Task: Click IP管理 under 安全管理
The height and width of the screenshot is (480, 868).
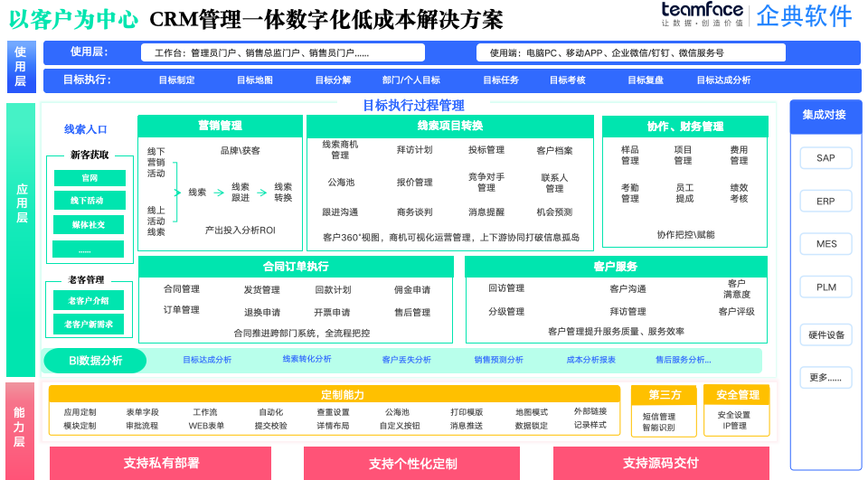Action: [x=734, y=426]
